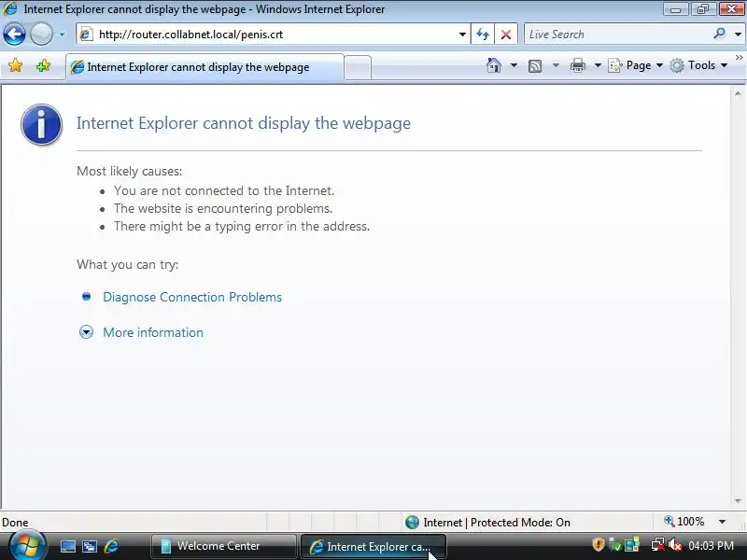The height and width of the screenshot is (560, 747).
Task: Click 'Protected Mode: On' status text
Action: 520,523
